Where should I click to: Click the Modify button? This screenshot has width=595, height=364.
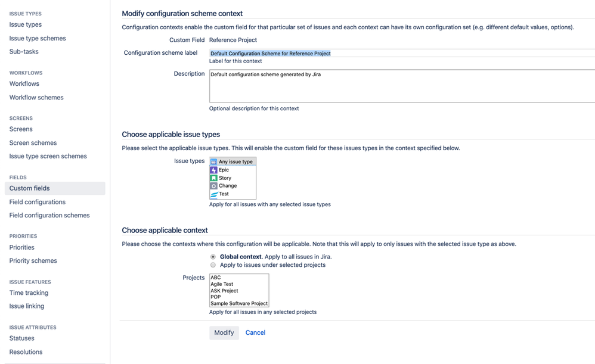click(224, 332)
